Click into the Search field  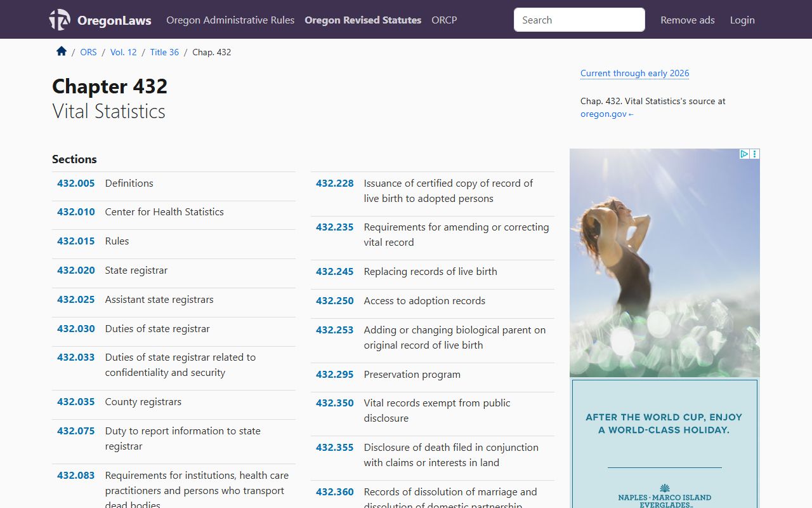(x=579, y=20)
